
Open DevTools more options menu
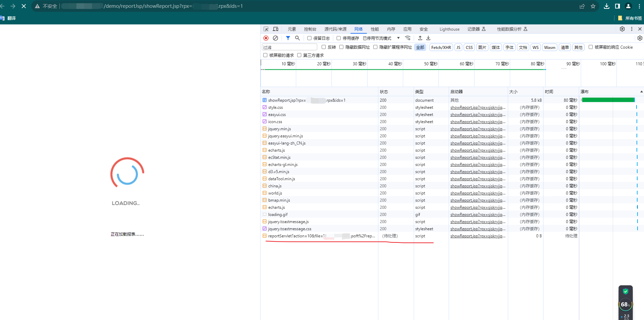click(x=632, y=29)
